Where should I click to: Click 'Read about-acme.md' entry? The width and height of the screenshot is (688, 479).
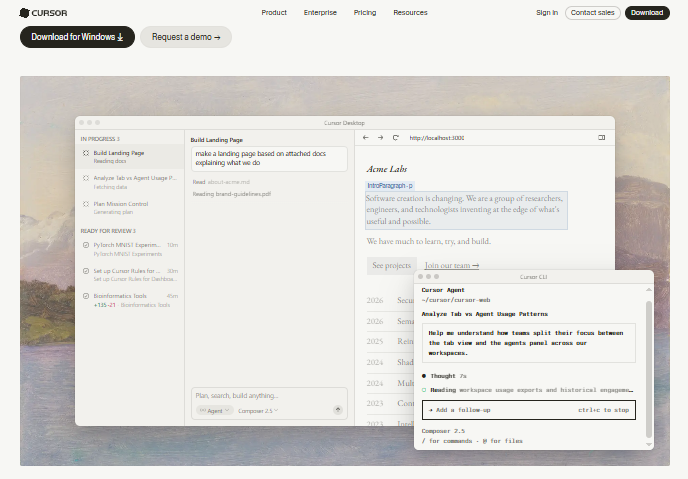221,182
